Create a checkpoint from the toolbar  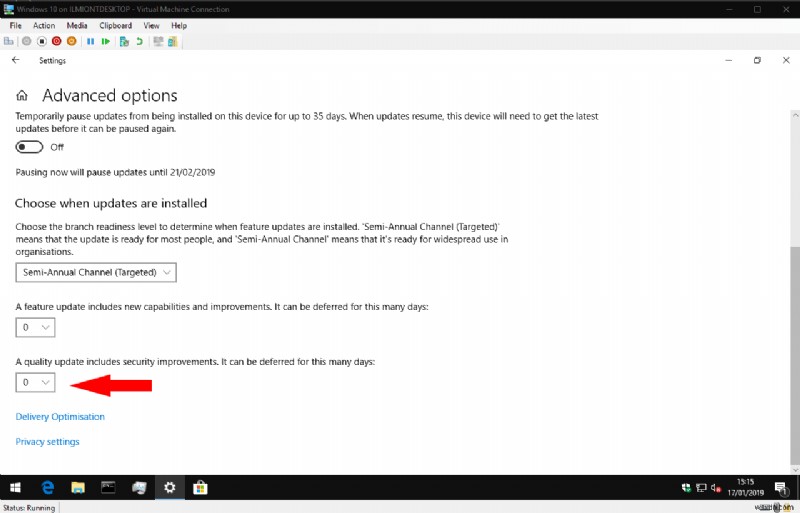[124, 41]
